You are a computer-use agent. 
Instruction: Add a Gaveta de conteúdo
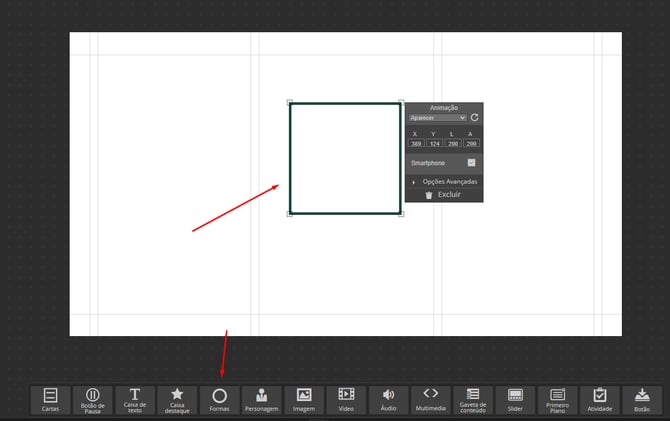tap(473, 400)
